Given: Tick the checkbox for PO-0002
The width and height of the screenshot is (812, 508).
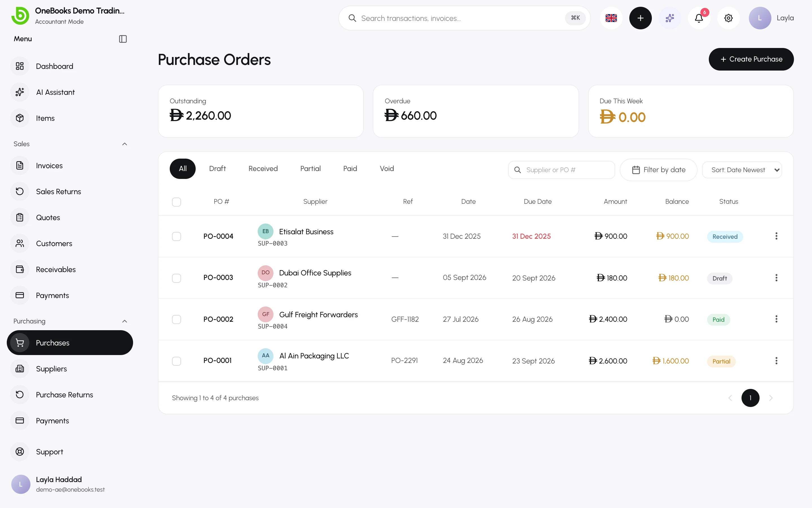Looking at the screenshot, I should coord(176,319).
